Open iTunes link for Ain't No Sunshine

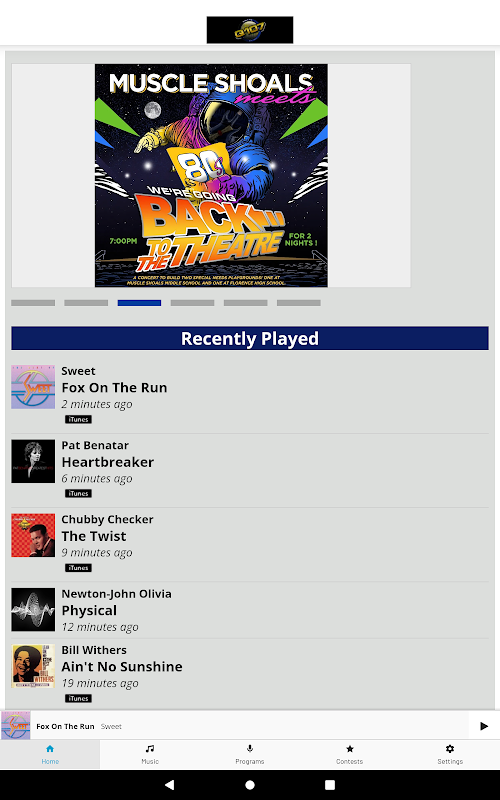coord(78,698)
